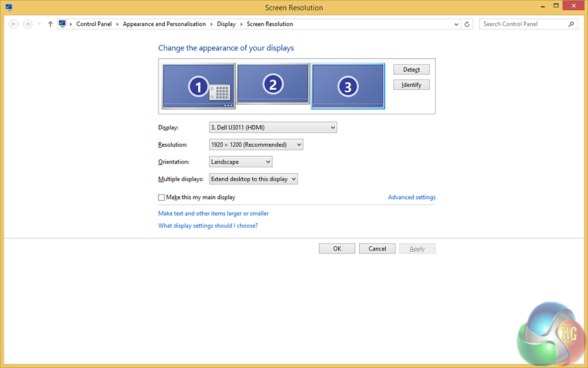The height and width of the screenshot is (368, 588).
Task: Click 'Appearance and Personalisation' breadcrumb
Action: point(164,24)
